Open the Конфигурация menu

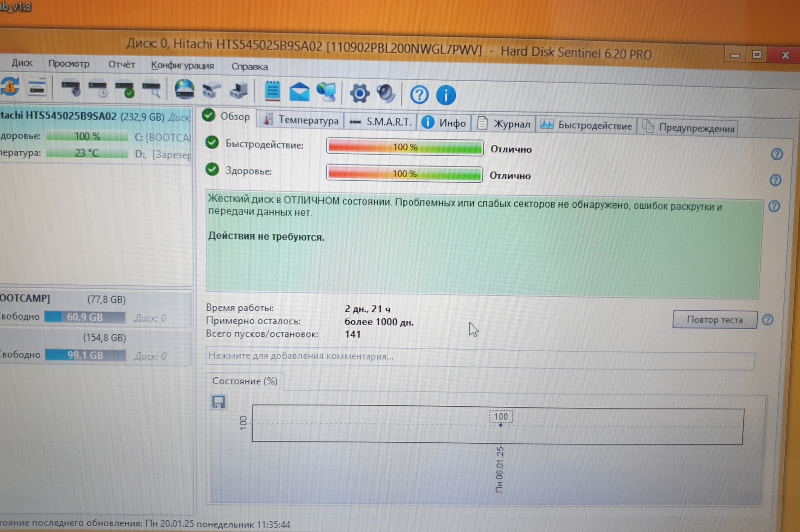click(x=182, y=66)
